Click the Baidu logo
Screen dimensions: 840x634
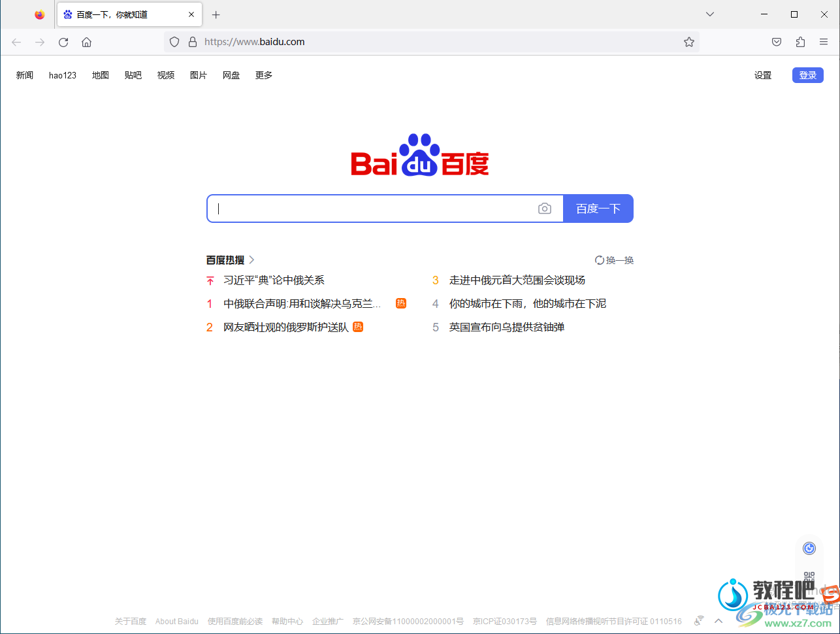pyautogui.click(x=420, y=155)
